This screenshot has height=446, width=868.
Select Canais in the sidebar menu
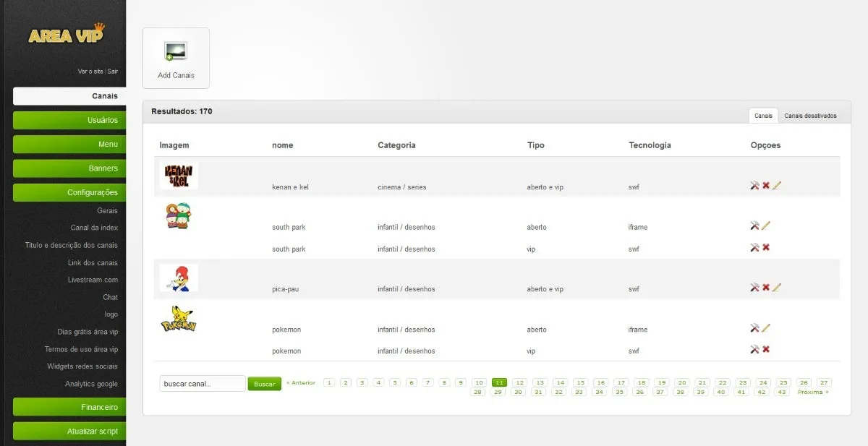(69, 96)
